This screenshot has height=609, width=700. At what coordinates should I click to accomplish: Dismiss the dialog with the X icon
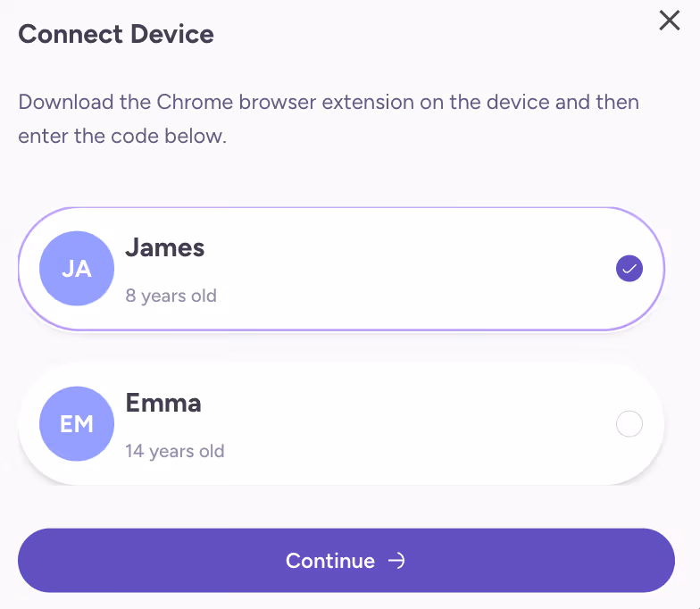click(670, 21)
